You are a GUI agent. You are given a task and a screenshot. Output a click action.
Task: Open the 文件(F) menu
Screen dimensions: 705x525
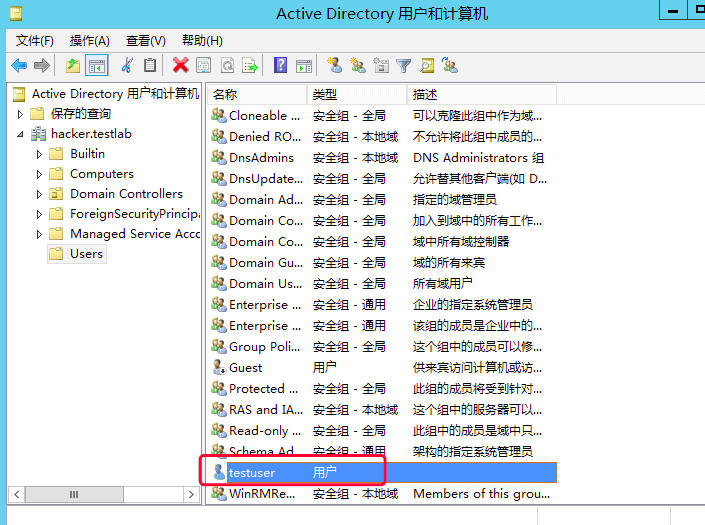tap(35, 41)
